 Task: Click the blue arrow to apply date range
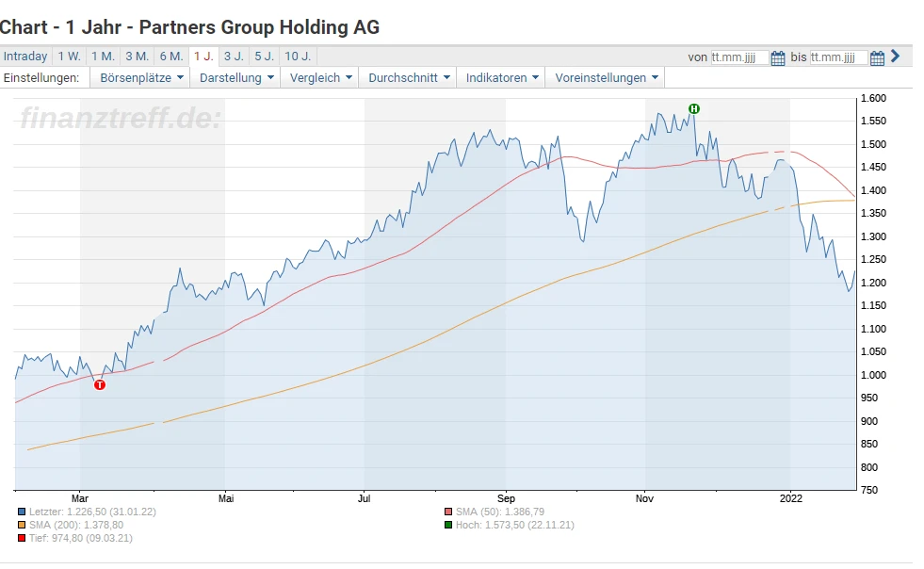[x=895, y=57]
